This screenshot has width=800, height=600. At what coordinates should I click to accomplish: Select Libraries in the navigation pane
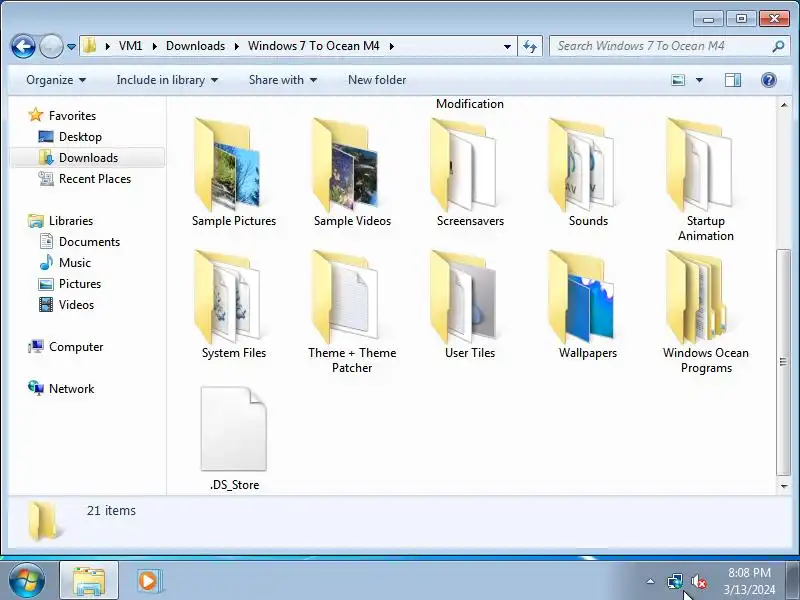pyautogui.click(x=71, y=221)
